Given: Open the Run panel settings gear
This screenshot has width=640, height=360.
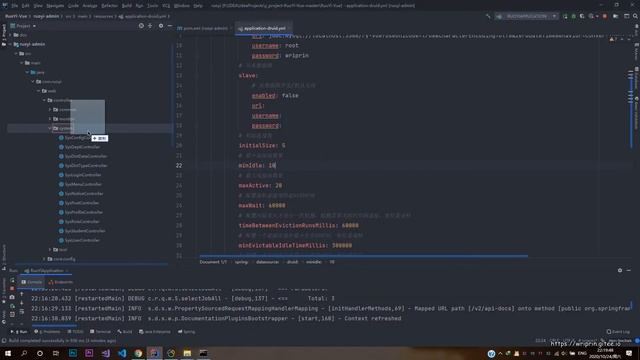Looking at the screenshot, I should tap(620, 270).
